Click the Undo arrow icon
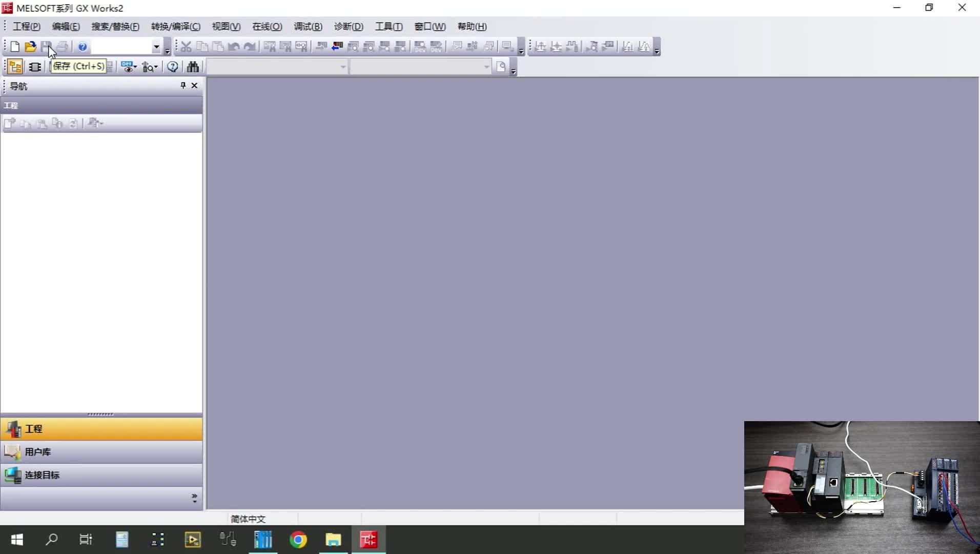The height and width of the screenshot is (554, 980). tap(234, 47)
